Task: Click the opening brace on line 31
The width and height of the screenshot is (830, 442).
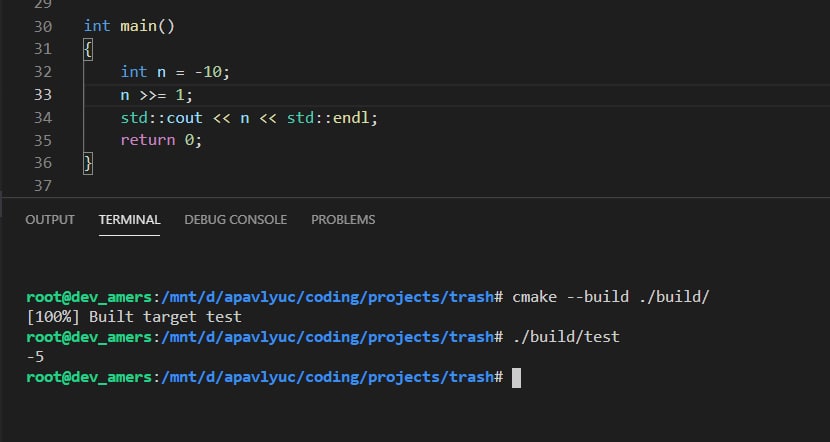Action: tap(88, 50)
